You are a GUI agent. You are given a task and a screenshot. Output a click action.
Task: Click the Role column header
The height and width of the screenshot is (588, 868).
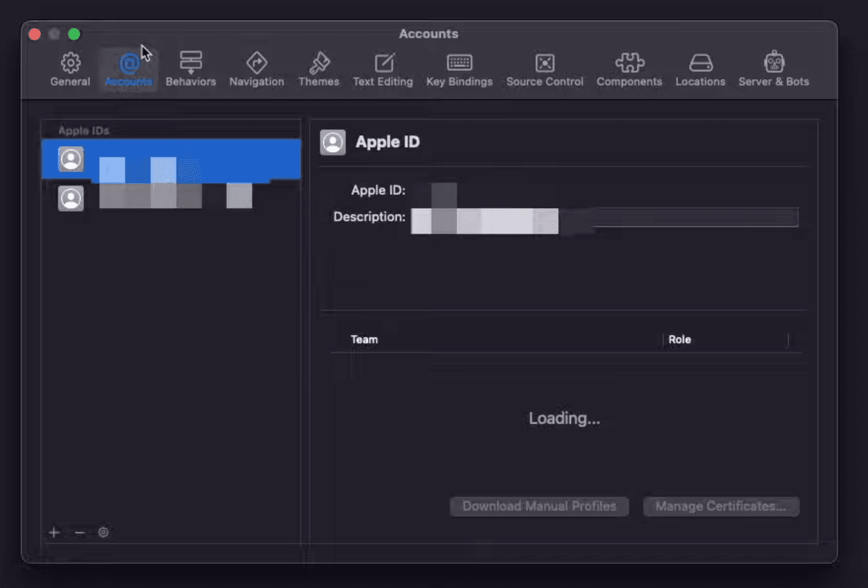tap(680, 339)
